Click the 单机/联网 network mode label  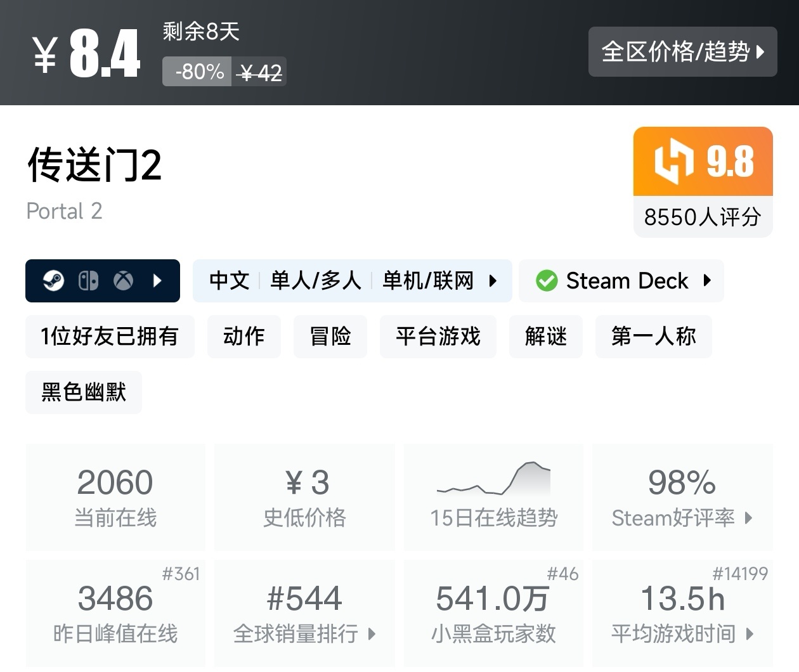pyautogui.click(x=428, y=280)
